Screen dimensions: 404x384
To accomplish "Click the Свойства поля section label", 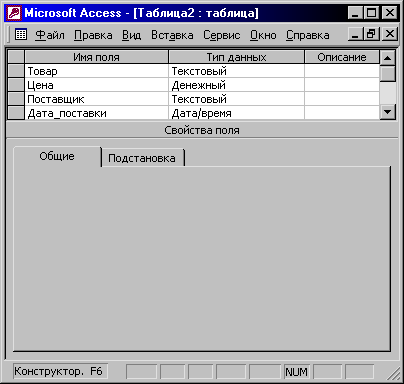I will (202, 130).
